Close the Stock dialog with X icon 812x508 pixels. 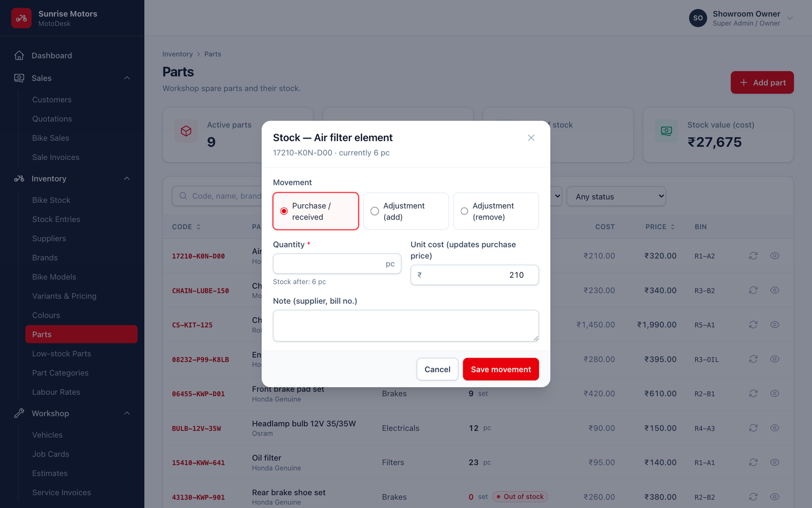(531, 138)
